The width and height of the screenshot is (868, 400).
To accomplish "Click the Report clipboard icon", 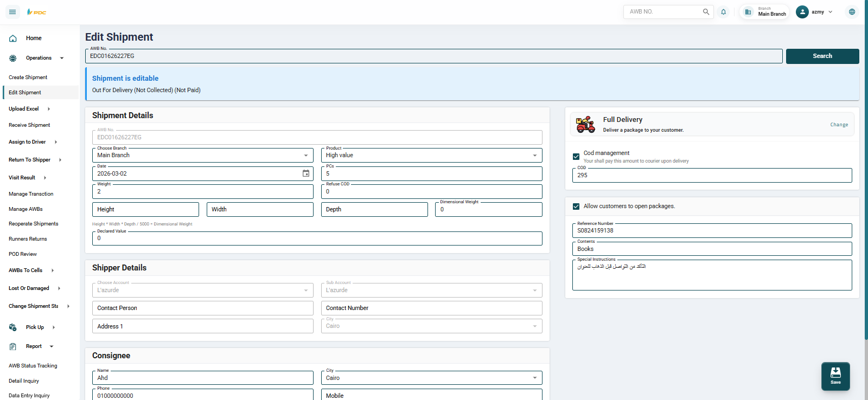I will pyautogui.click(x=13, y=346).
